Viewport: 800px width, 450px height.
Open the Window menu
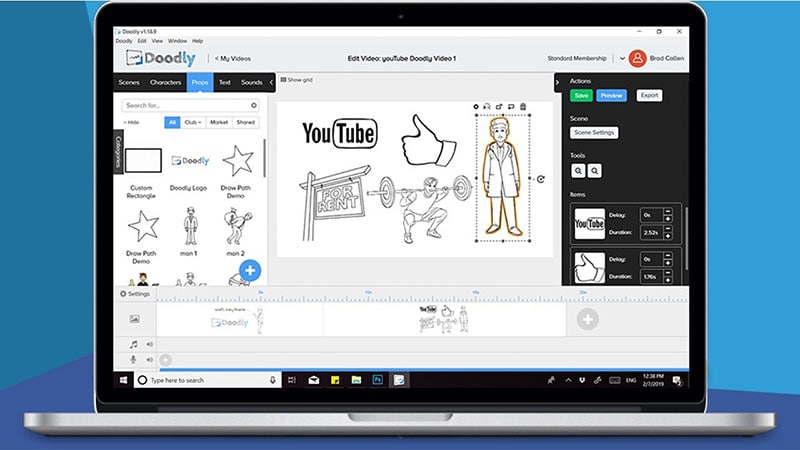click(x=178, y=41)
